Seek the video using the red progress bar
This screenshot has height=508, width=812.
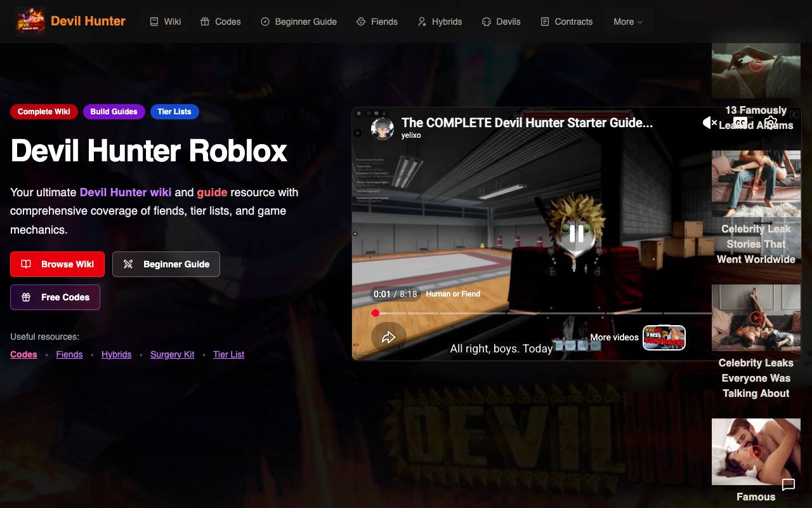[541, 313]
